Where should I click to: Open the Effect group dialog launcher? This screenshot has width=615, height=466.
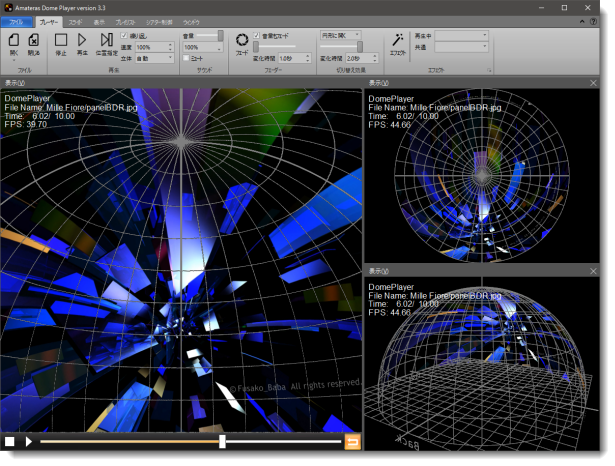pyautogui.click(x=489, y=70)
